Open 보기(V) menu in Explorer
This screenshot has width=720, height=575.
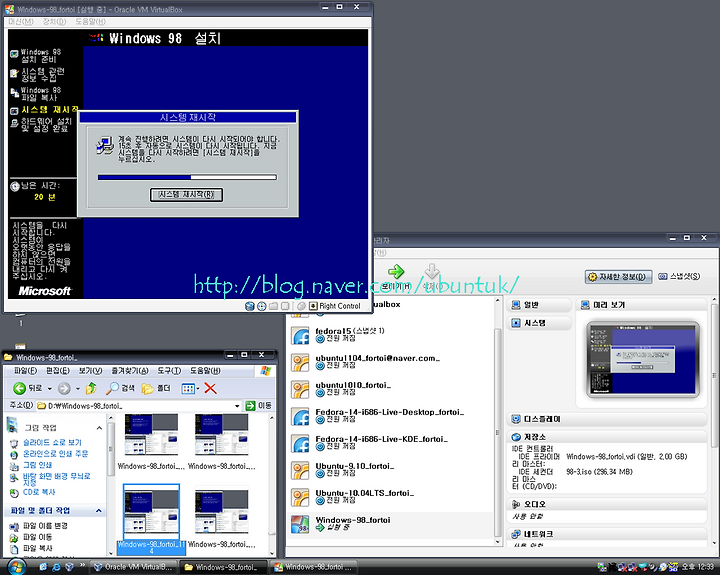tap(90, 371)
